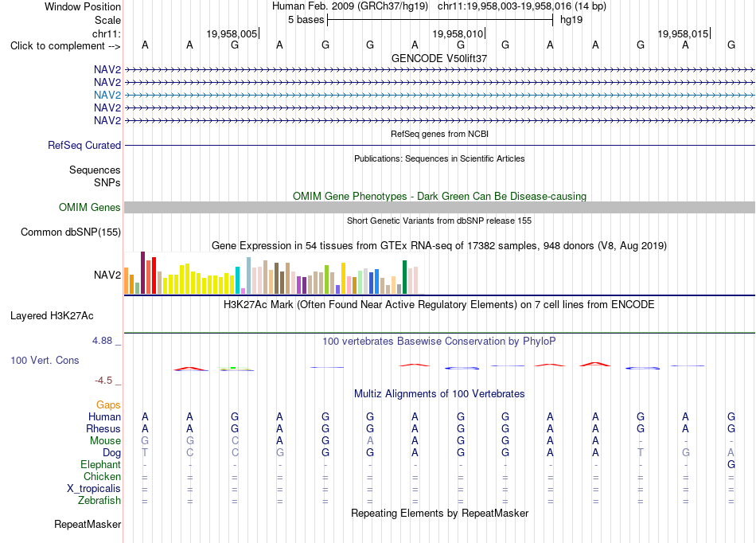Viewport: 756px width, 543px height.
Task: Click 'Human Feb. 2009 (GRCh37/hg19)' assembly text
Action: click(x=351, y=6)
